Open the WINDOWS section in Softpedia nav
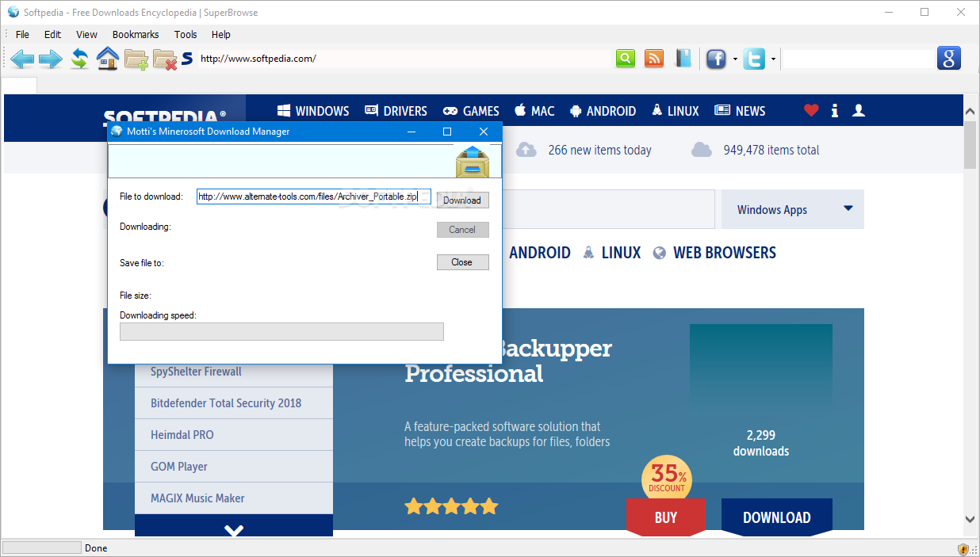980x557 pixels. [313, 111]
